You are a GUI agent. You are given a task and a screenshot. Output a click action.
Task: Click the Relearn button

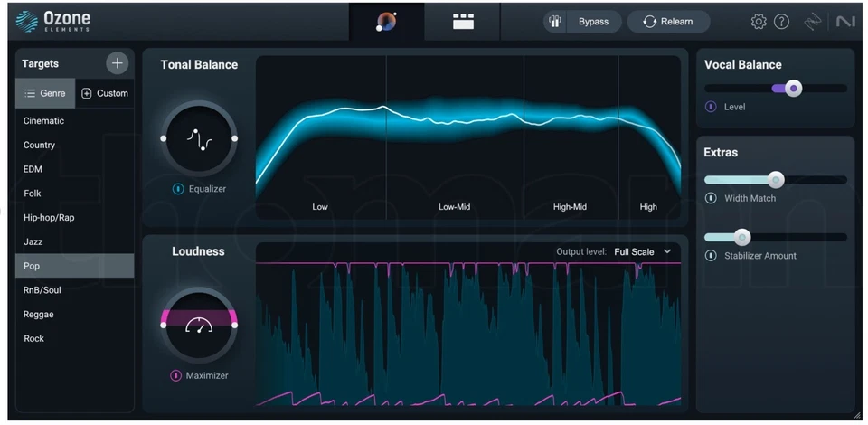[x=668, y=22]
